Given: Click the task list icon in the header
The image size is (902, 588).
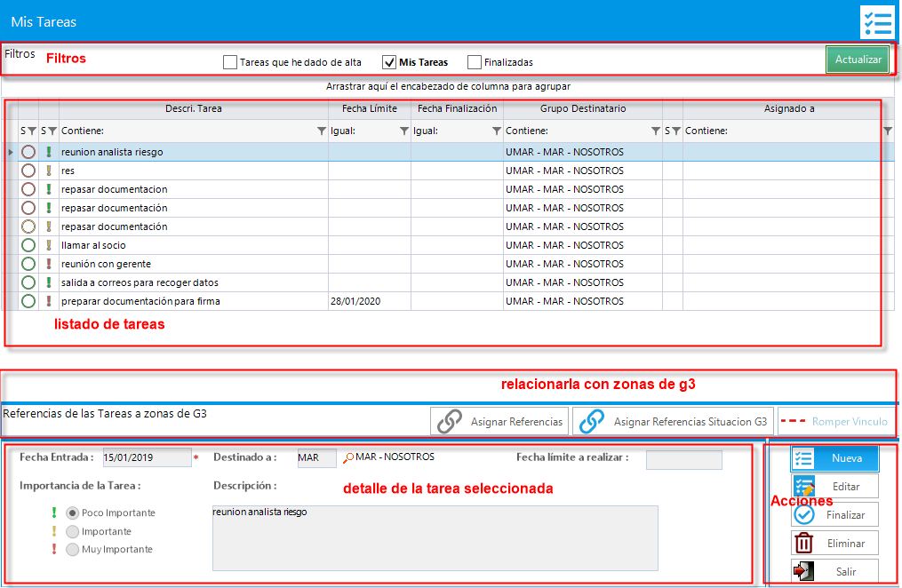Looking at the screenshot, I should 877,22.
